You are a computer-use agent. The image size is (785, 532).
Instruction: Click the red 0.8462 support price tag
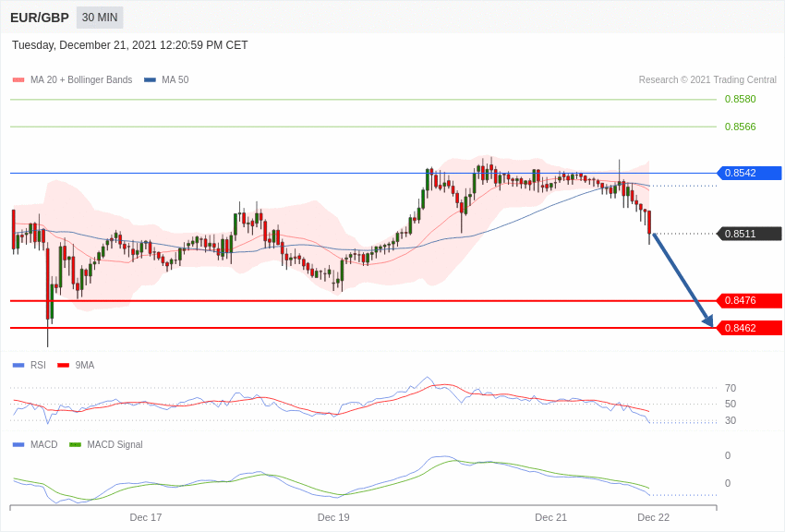[750, 328]
